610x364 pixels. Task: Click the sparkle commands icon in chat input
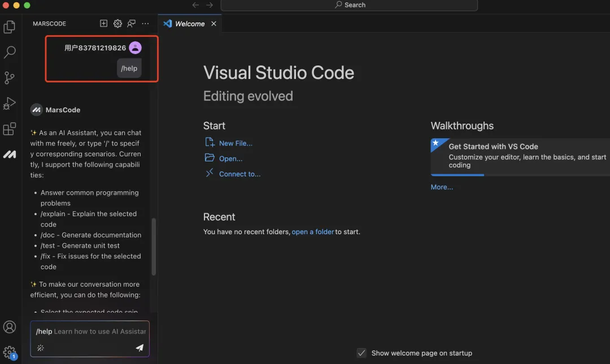click(x=41, y=348)
